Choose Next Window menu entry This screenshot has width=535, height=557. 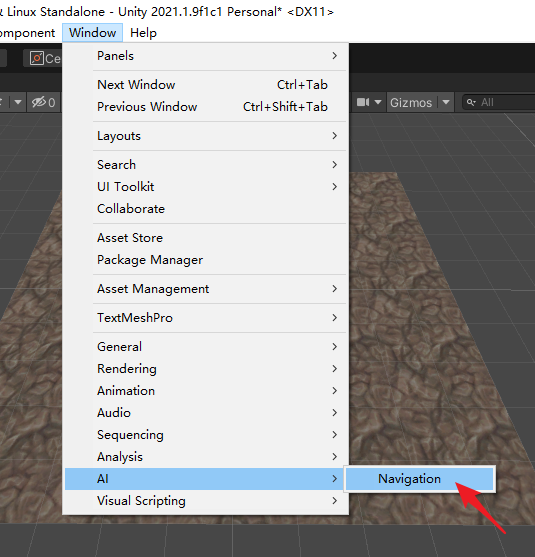tap(205, 85)
